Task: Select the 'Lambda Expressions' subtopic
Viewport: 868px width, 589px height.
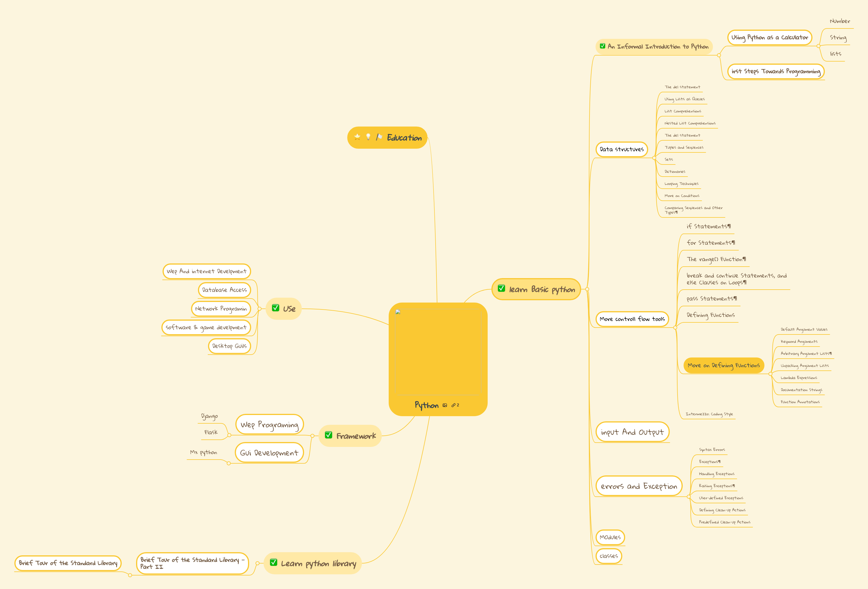Action: tap(799, 378)
